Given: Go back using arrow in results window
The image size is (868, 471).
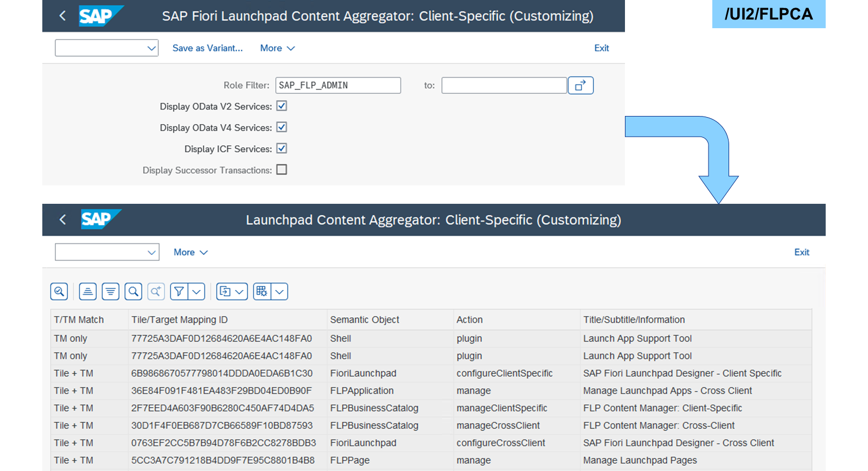Looking at the screenshot, I should (x=62, y=220).
